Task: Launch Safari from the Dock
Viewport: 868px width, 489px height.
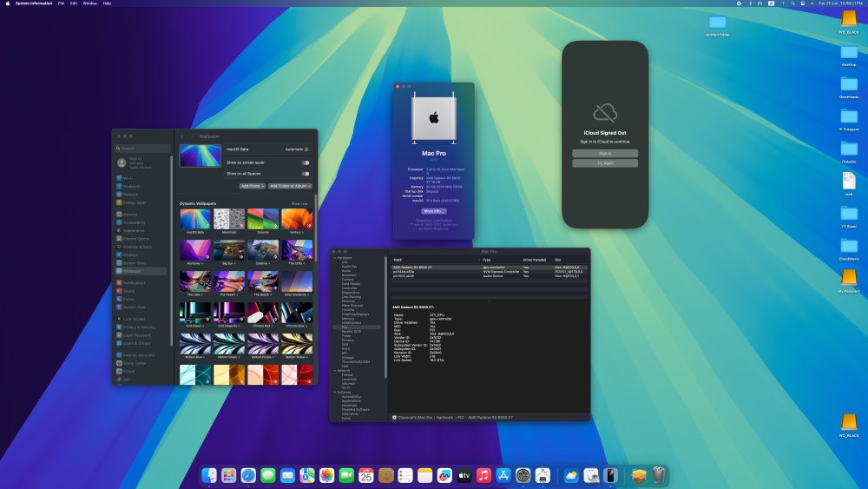Action: (248, 475)
